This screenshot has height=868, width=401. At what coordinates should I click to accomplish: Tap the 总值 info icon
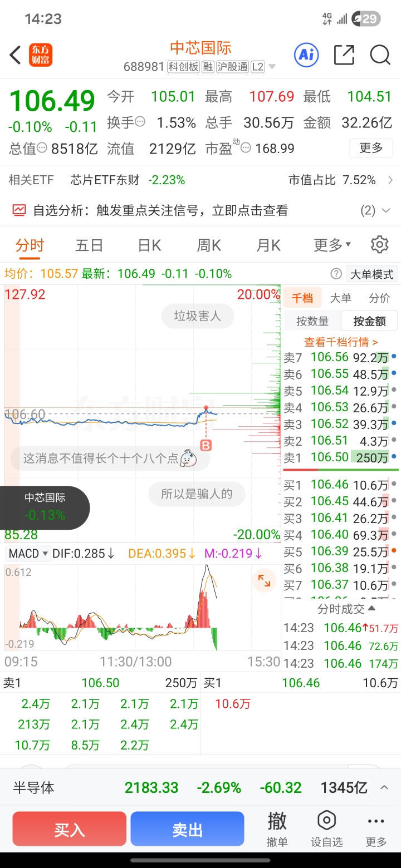click(43, 149)
